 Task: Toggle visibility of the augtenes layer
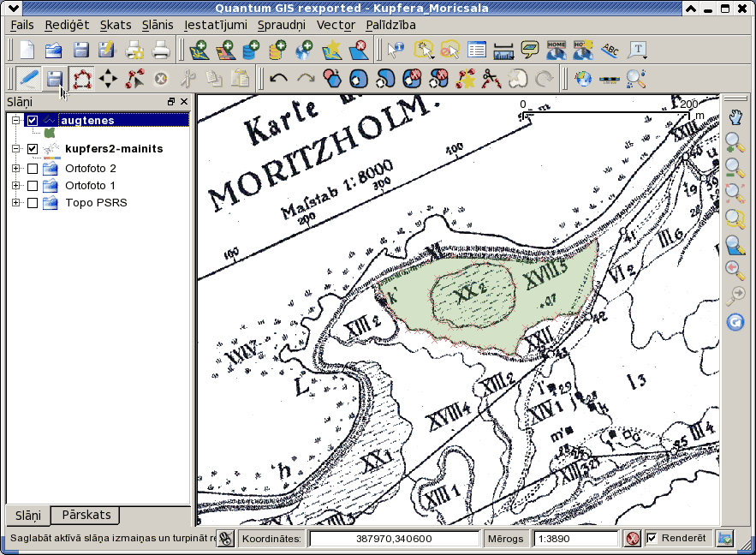(x=33, y=120)
